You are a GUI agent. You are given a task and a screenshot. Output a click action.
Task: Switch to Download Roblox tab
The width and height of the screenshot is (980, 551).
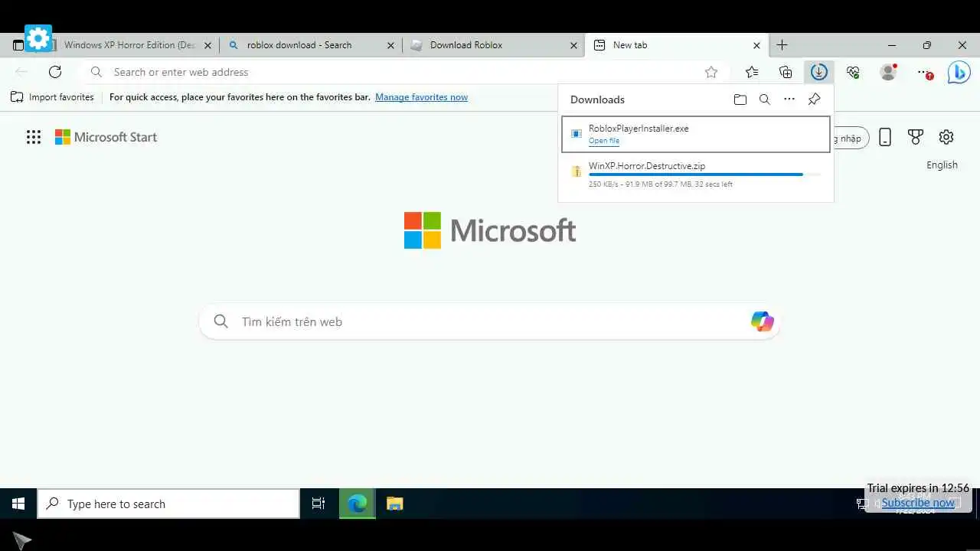[x=494, y=45]
